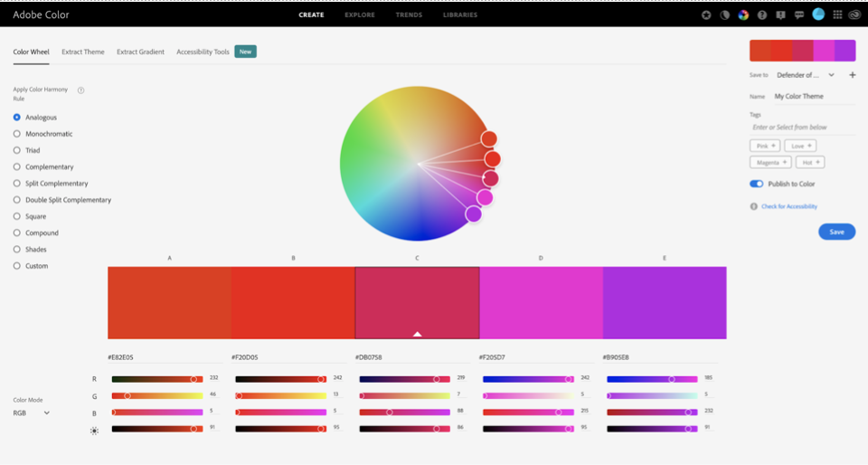Screen dimensions: 868x465
Task: Select color swatch B (red)
Action: [x=293, y=303]
